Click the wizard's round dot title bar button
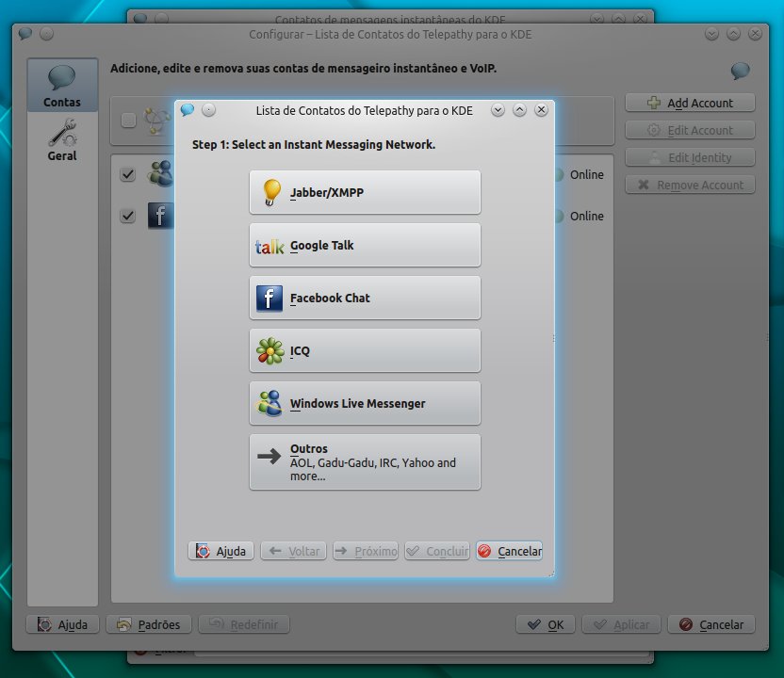Image resolution: width=784 pixels, height=678 pixels. 209,110
